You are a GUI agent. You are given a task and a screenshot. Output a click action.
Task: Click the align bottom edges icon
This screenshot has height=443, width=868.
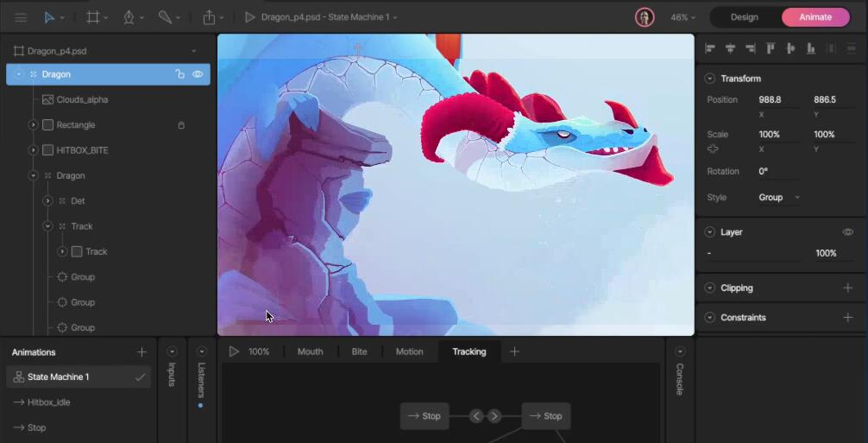pyautogui.click(x=811, y=48)
